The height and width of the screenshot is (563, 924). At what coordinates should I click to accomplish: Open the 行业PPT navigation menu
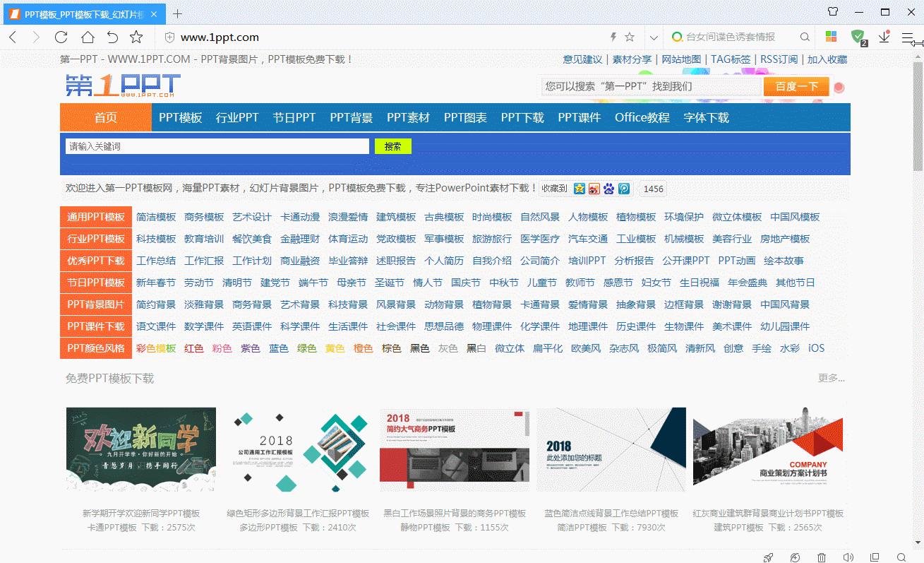point(237,117)
